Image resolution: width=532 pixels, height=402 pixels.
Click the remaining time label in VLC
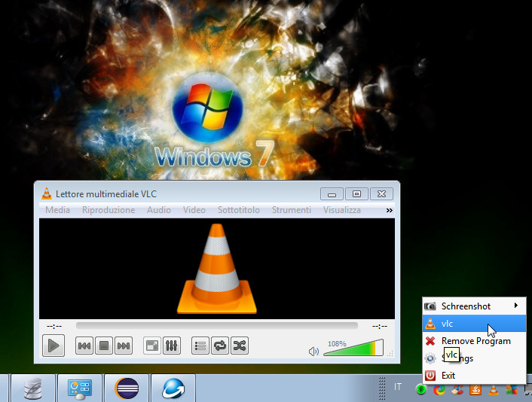[x=380, y=326]
